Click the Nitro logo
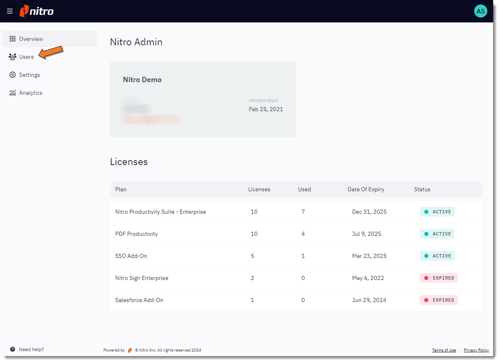Image resolution: width=500 pixels, height=363 pixels. coord(36,11)
